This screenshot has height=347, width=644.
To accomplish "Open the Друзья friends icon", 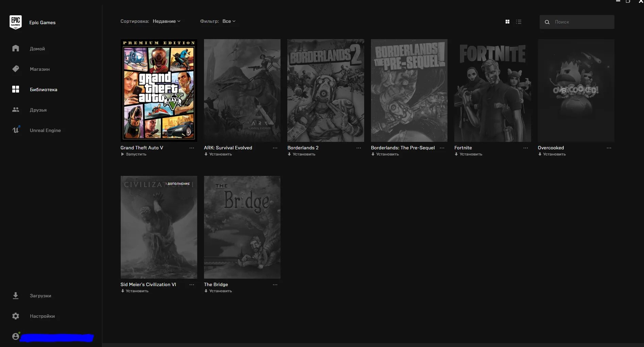I will [16, 110].
